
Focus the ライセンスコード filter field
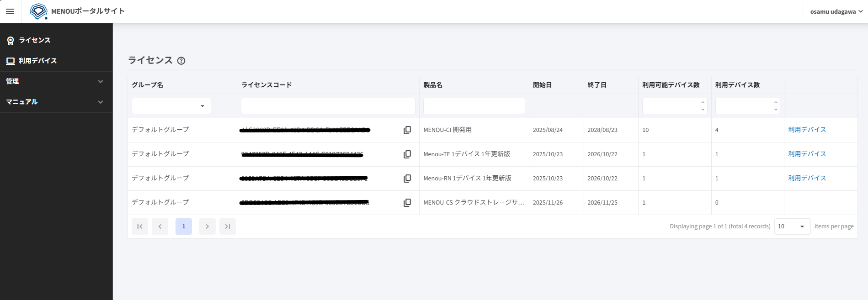[328, 106]
